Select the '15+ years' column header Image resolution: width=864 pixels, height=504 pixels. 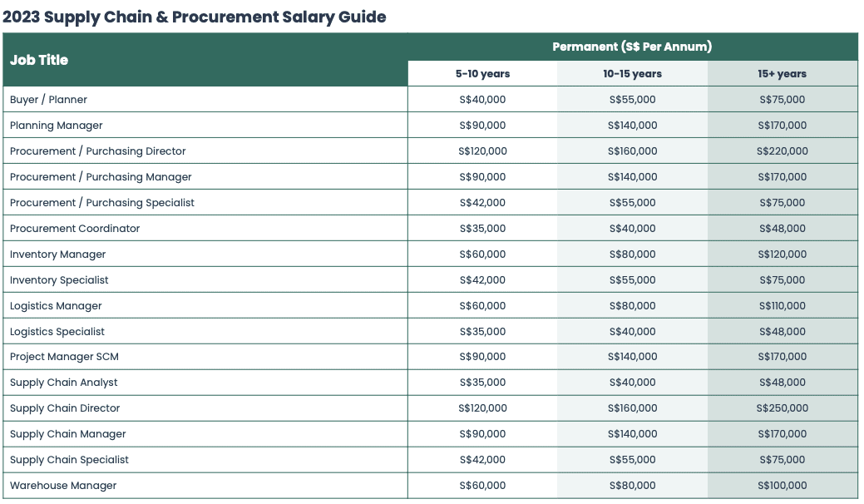point(782,74)
